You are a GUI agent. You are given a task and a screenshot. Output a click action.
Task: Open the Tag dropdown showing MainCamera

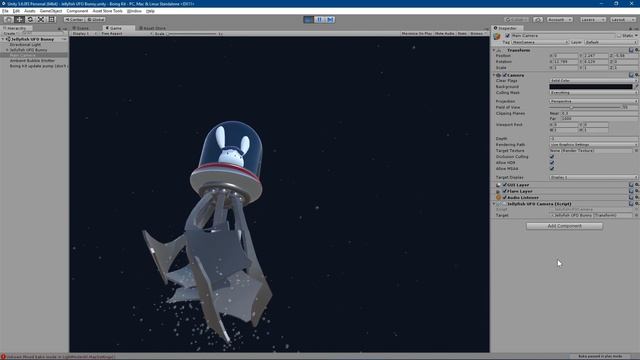pyautogui.click(x=540, y=42)
